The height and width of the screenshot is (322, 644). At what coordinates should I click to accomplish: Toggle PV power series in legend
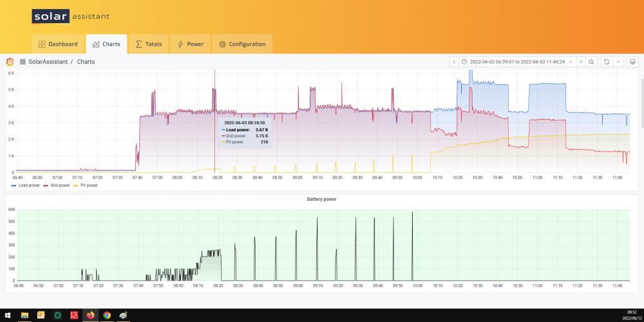pos(86,185)
